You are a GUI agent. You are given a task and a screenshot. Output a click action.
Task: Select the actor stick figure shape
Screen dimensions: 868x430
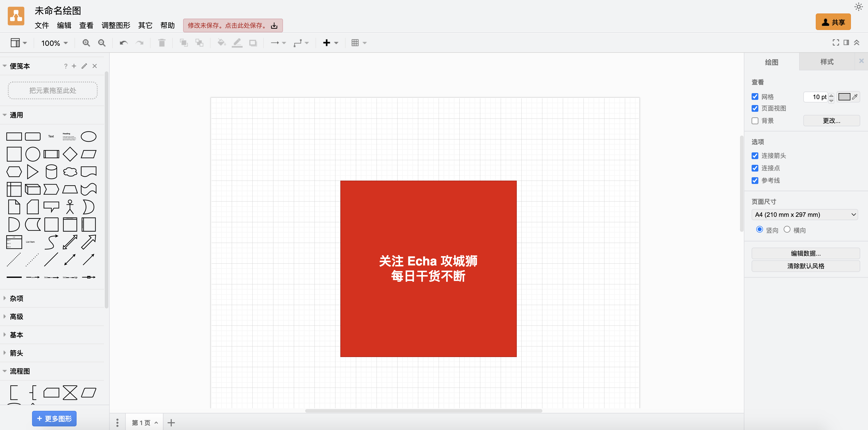click(x=70, y=207)
